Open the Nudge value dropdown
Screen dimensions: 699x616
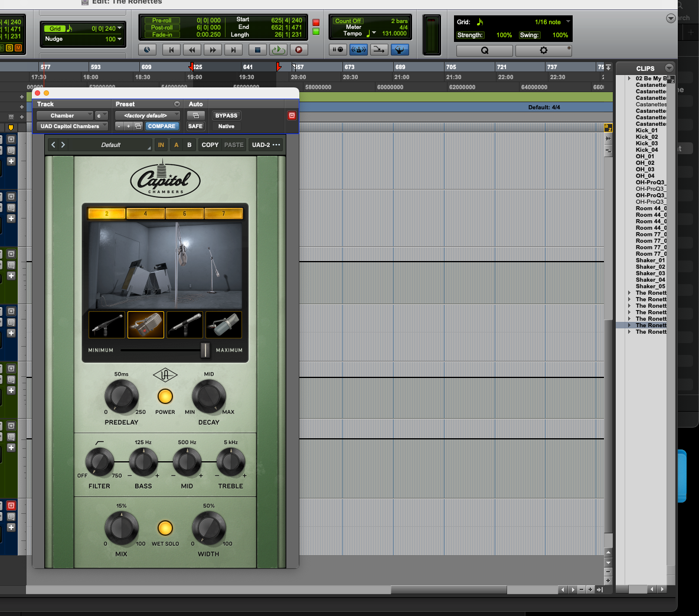coord(119,39)
